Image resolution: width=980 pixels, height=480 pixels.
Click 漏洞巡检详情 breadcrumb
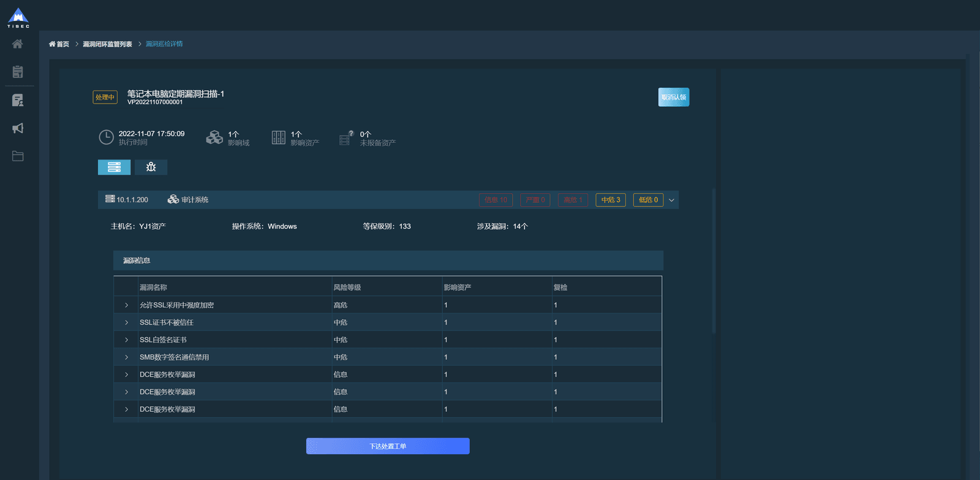(164, 44)
